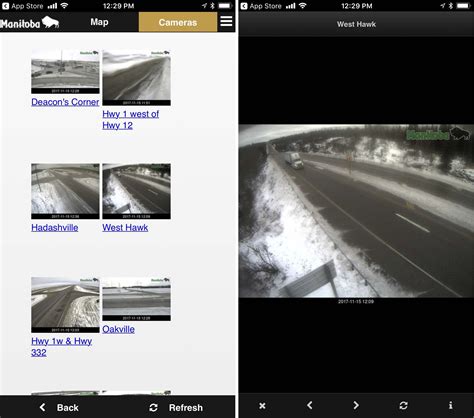Close the West Hawk viewer with X

pos(262,406)
